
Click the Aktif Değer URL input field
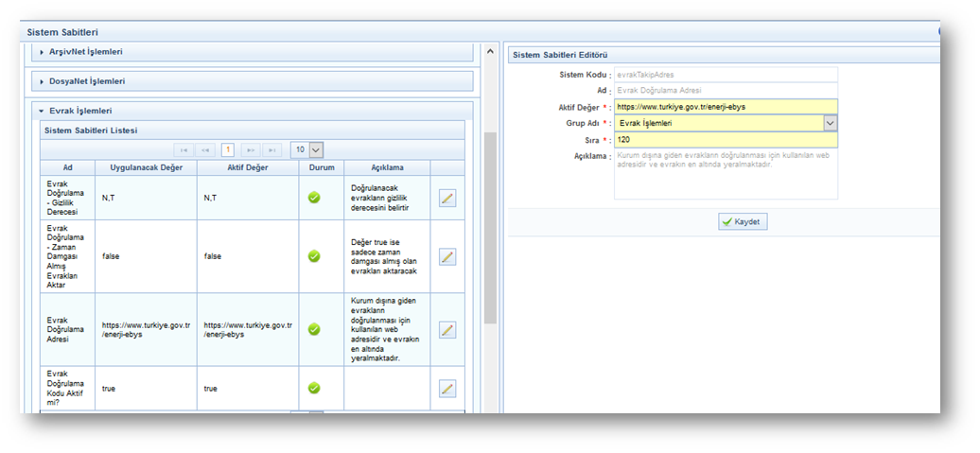tap(725, 107)
